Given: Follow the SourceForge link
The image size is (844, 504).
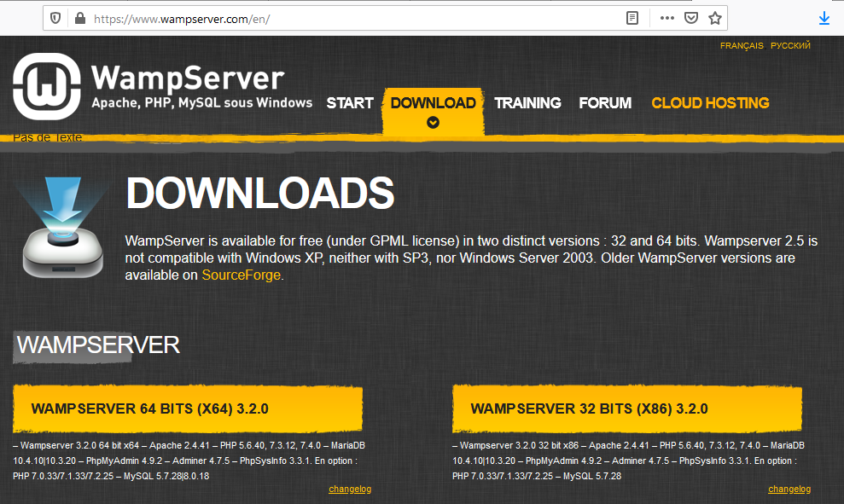Looking at the screenshot, I should (x=242, y=275).
